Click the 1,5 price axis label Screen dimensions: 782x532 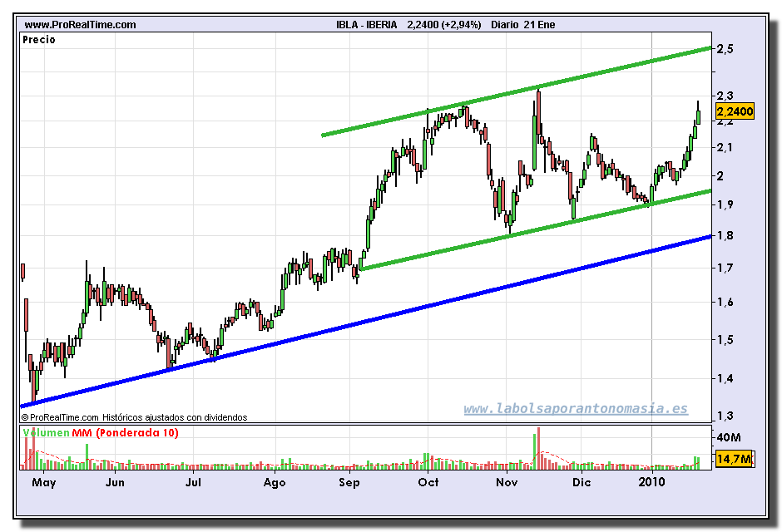[x=725, y=340]
